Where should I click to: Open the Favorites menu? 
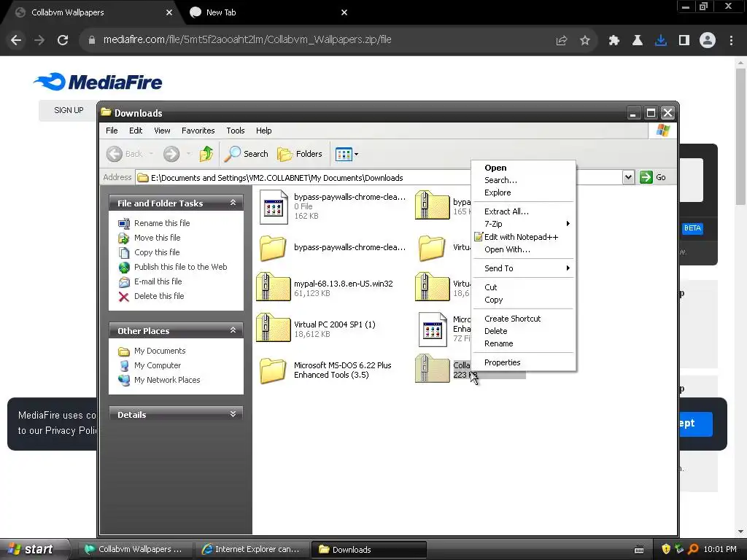(x=198, y=131)
